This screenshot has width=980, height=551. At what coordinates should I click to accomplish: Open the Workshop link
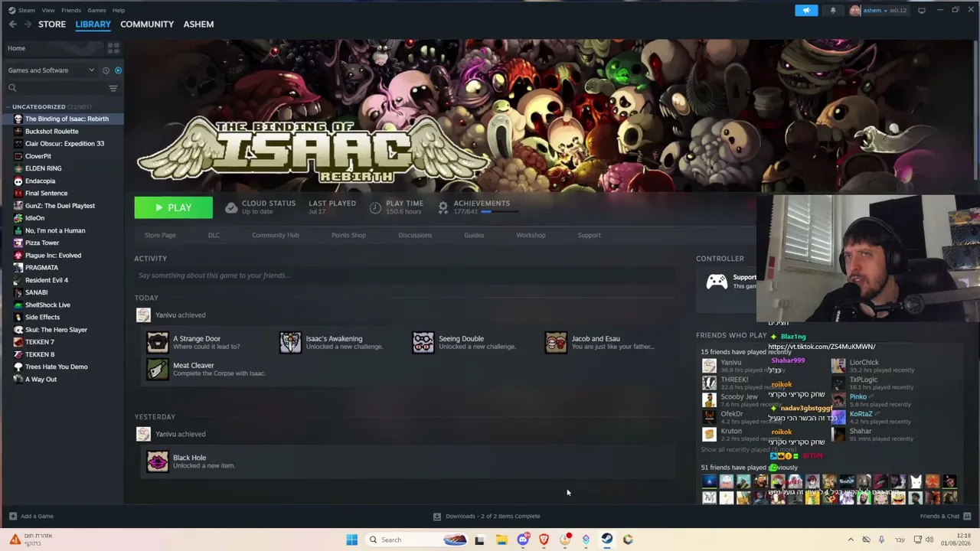(x=531, y=235)
